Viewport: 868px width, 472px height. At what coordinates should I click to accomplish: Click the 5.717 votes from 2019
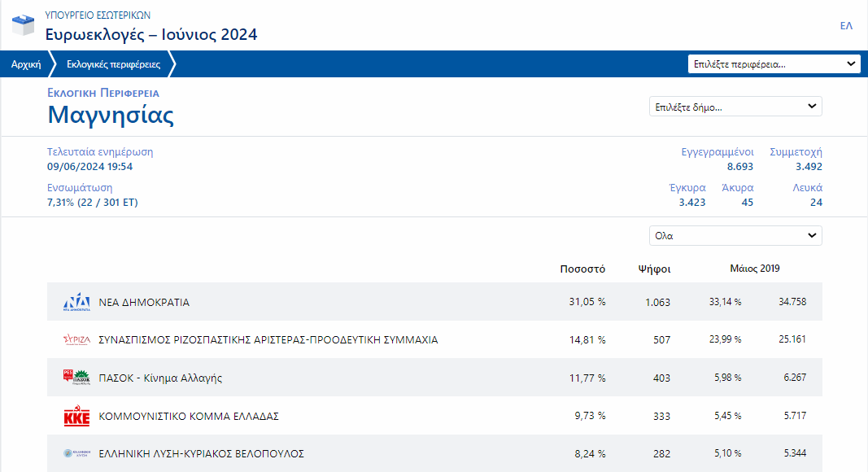795,416
